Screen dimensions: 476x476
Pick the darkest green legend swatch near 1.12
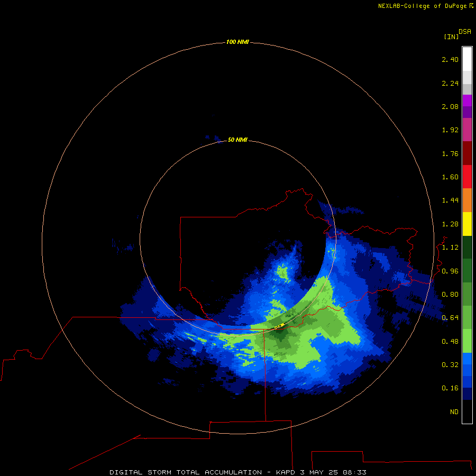coord(467,248)
